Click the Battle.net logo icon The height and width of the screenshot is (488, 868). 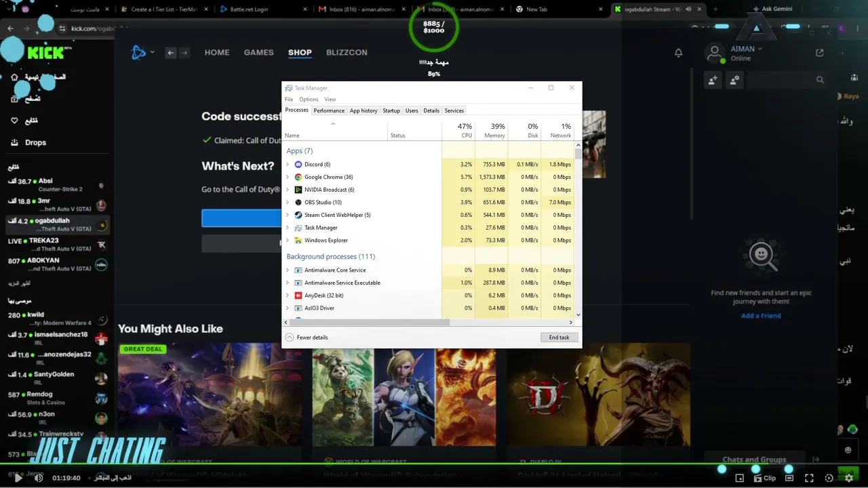click(x=138, y=52)
